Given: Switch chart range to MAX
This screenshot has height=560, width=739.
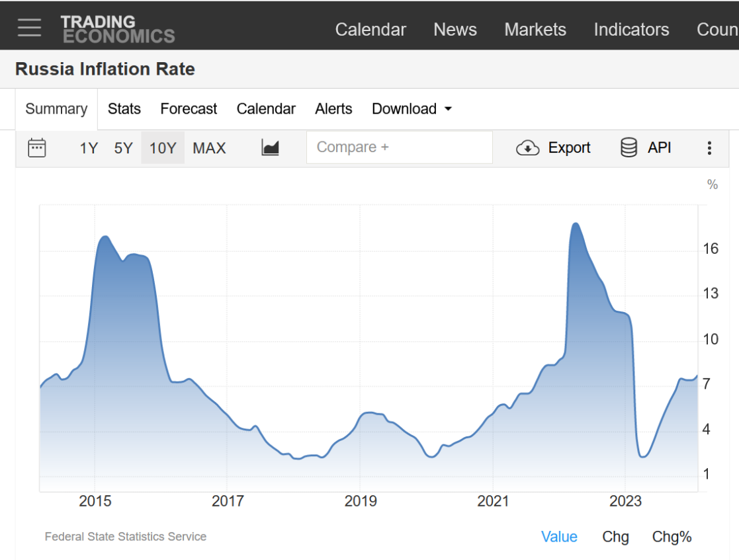Looking at the screenshot, I should coord(209,148).
